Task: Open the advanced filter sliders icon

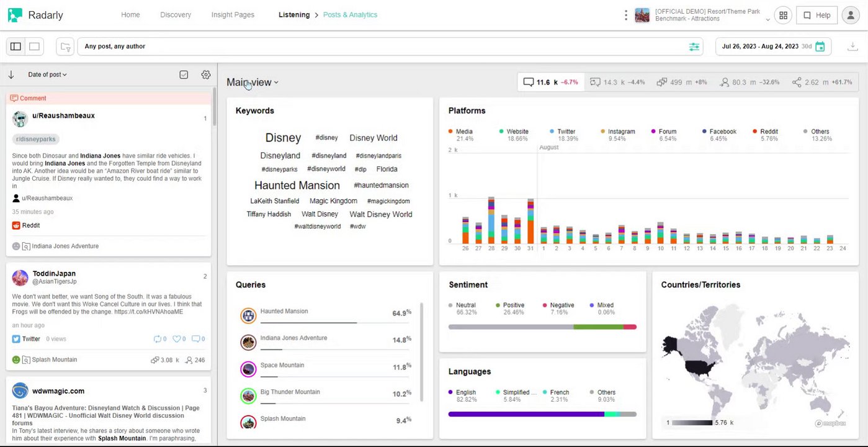Action: (694, 47)
